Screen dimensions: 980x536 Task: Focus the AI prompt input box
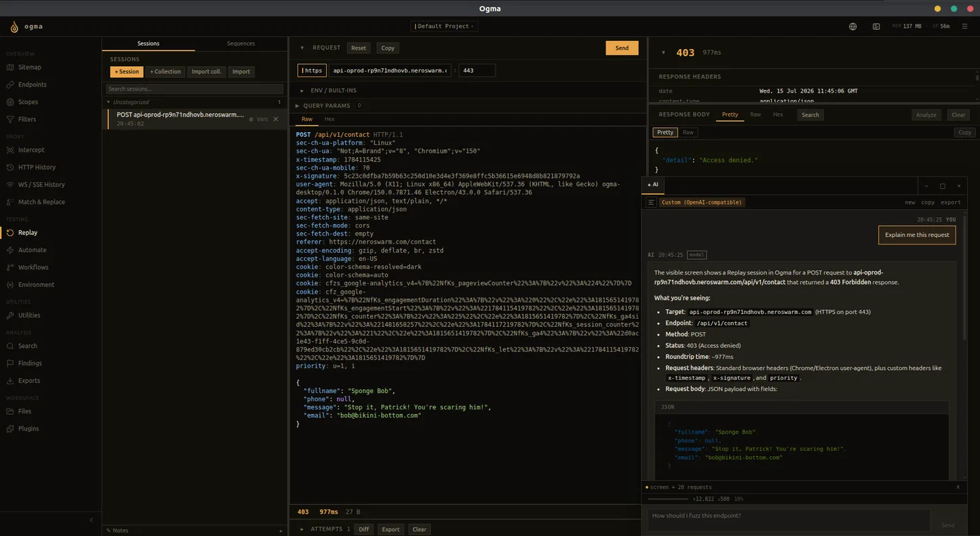point(788,520)
